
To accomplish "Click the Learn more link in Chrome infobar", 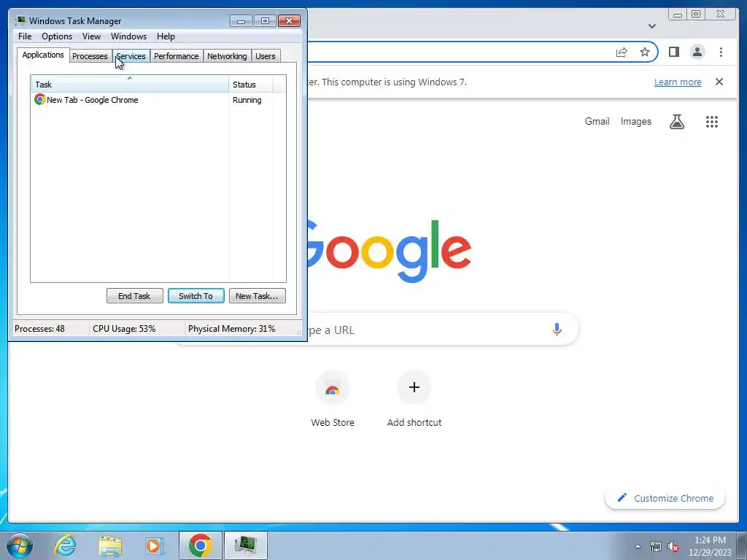I will [678, 82].
